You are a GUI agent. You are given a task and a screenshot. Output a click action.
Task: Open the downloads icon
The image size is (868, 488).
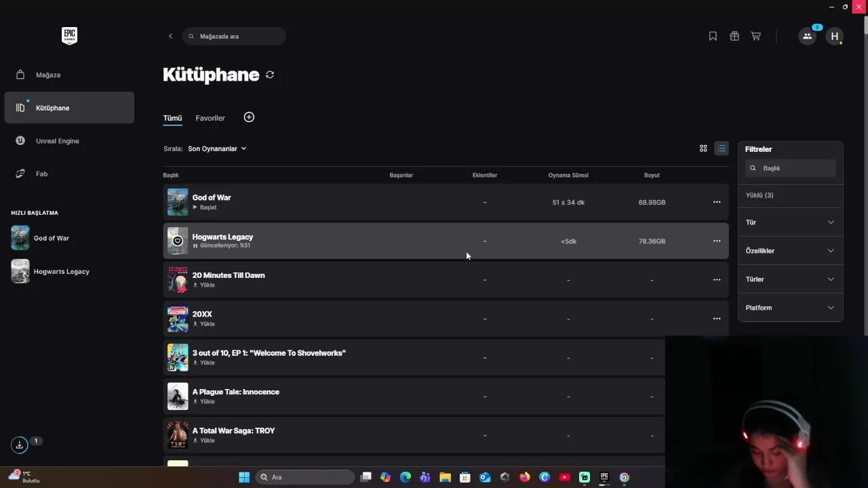19,445
